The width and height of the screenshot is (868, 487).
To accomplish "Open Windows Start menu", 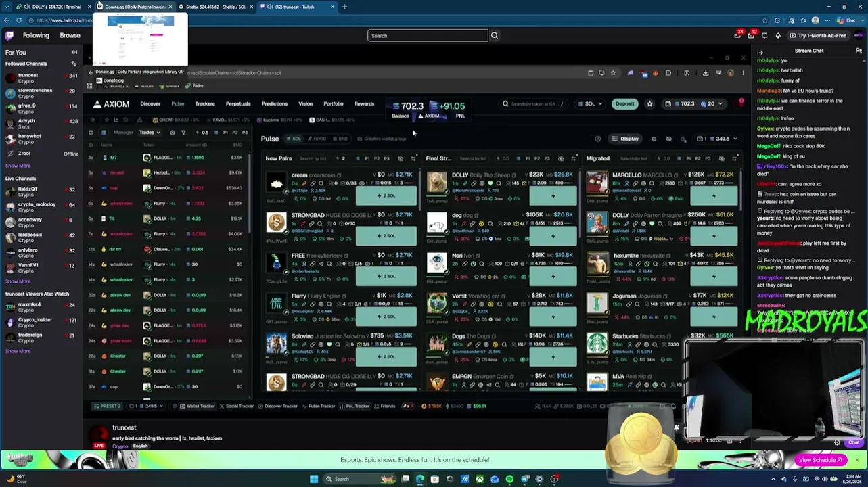I will 314,479.
